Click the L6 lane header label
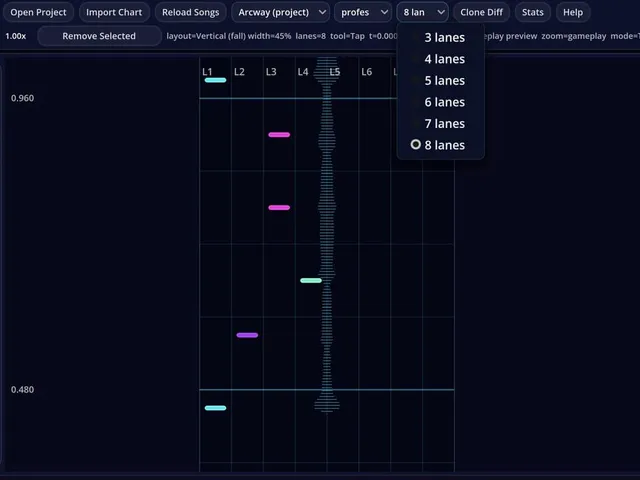 click(367, 72)
